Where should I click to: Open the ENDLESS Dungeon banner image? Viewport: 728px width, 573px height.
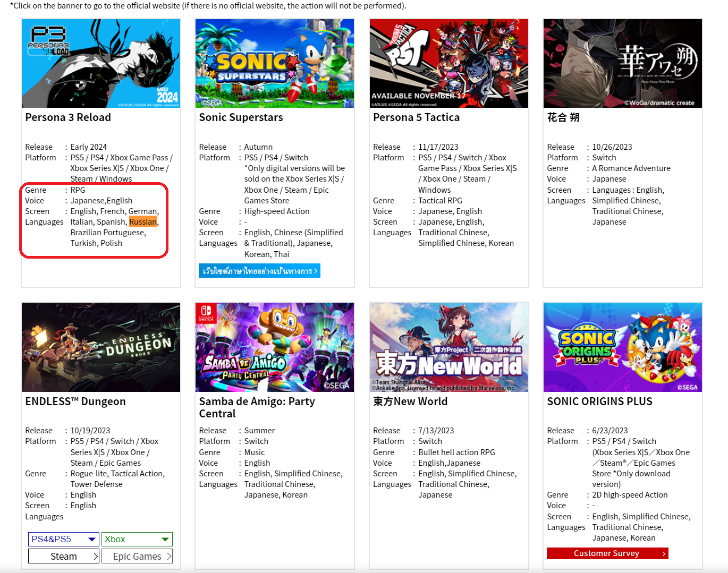(x=101, y=347)
